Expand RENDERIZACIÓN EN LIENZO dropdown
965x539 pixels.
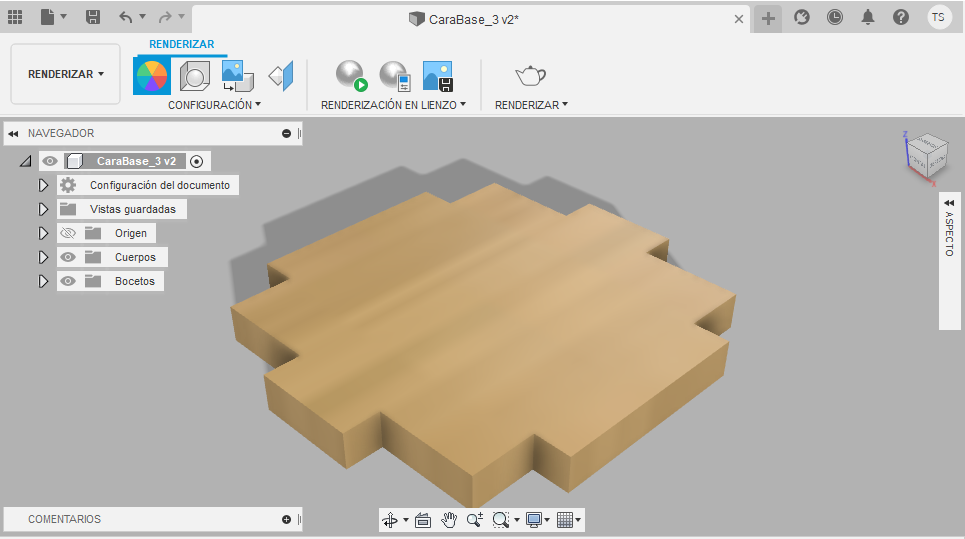(x=393, y=105)
